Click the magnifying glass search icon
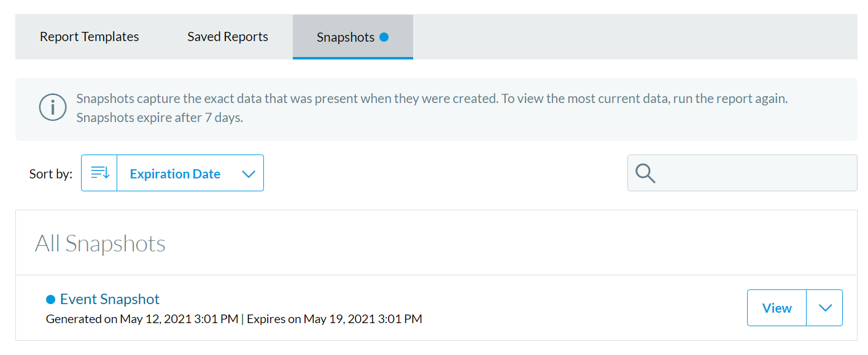Viewport: 868px width, 355px height. pyautogui.click(x=645, y=174)
